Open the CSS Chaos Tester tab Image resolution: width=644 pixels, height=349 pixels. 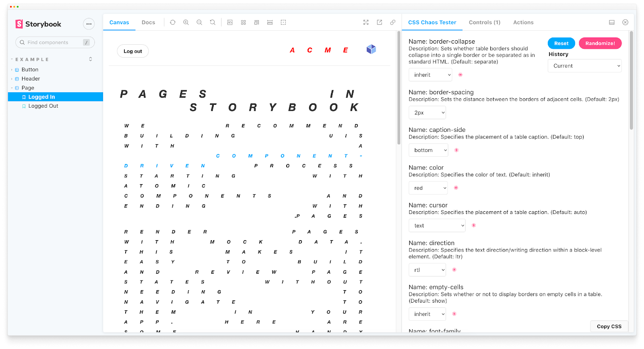pos(432,23)
